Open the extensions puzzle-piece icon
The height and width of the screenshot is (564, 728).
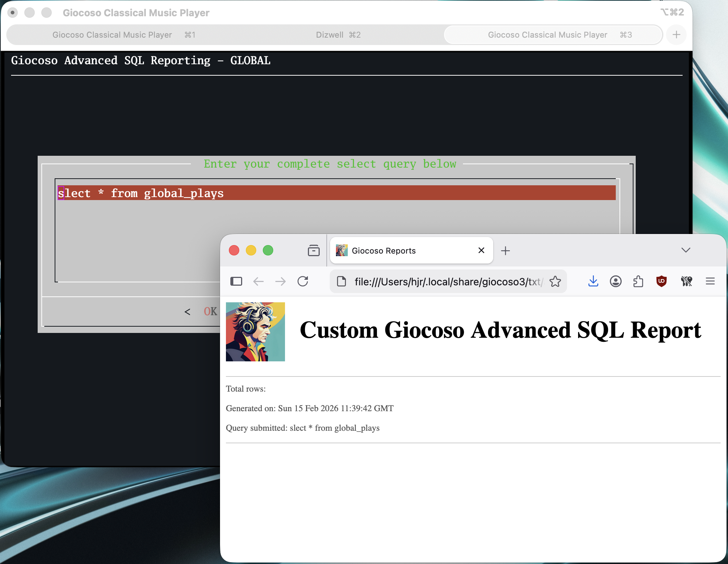pyautogui.click(x=638, y=281)
